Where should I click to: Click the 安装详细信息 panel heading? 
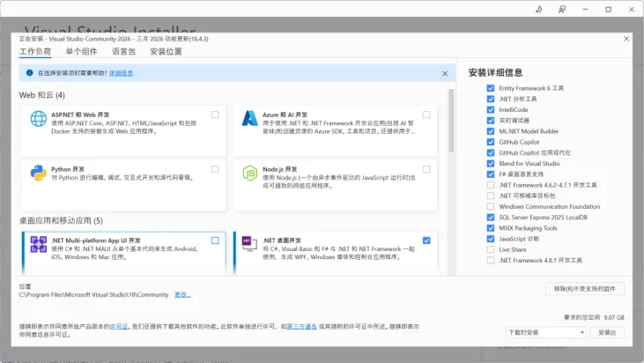tap(495, 72)
